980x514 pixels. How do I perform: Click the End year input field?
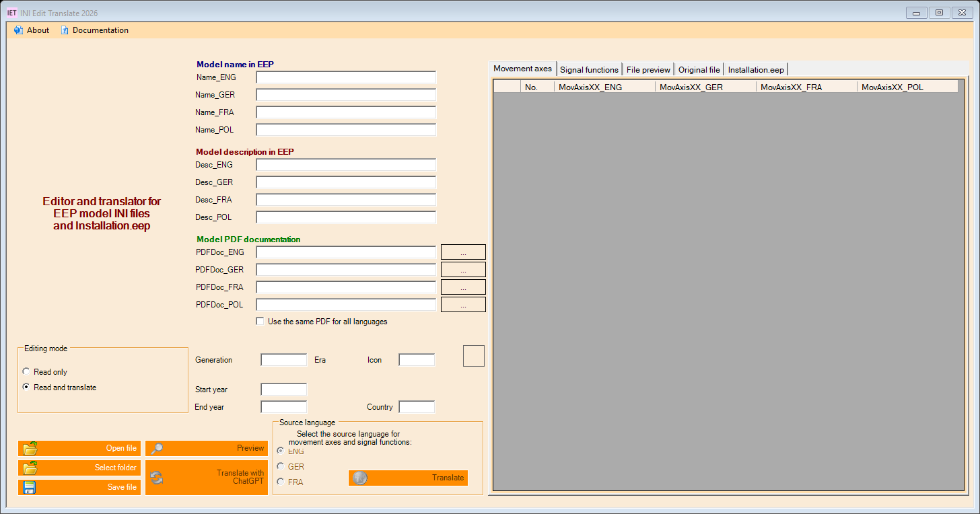[x=284, y=407]
